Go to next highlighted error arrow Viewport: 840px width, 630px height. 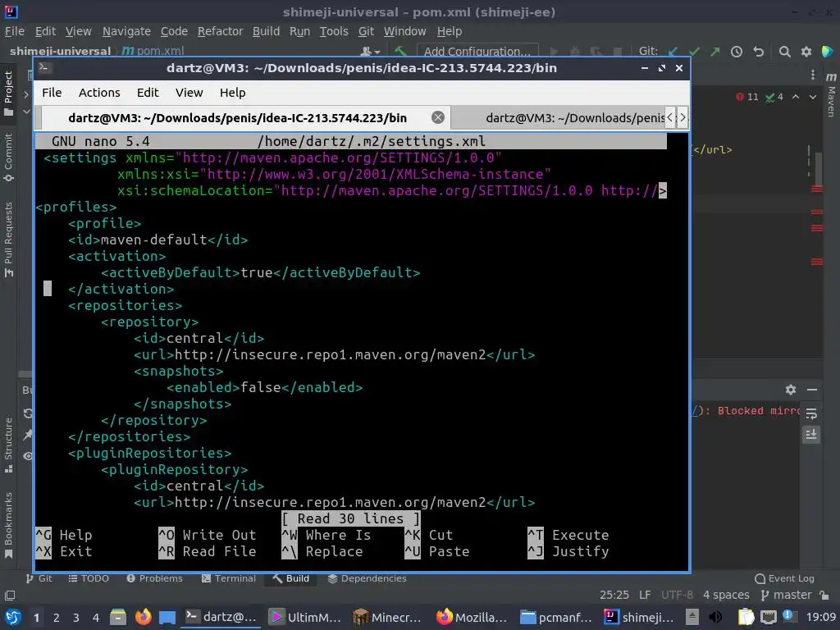coord(813,97)
